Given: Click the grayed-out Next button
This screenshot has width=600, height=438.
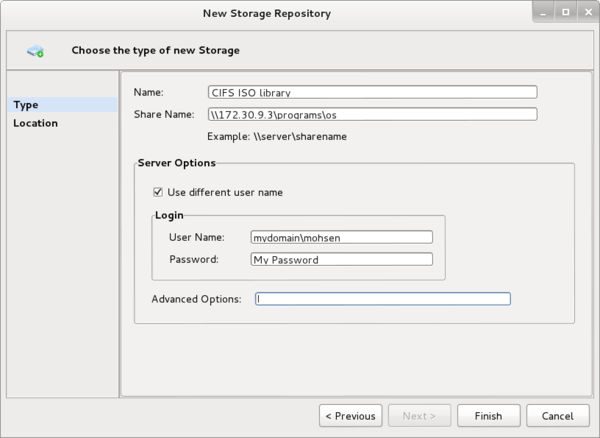Looking at the screenshot, I should (419, 416).
